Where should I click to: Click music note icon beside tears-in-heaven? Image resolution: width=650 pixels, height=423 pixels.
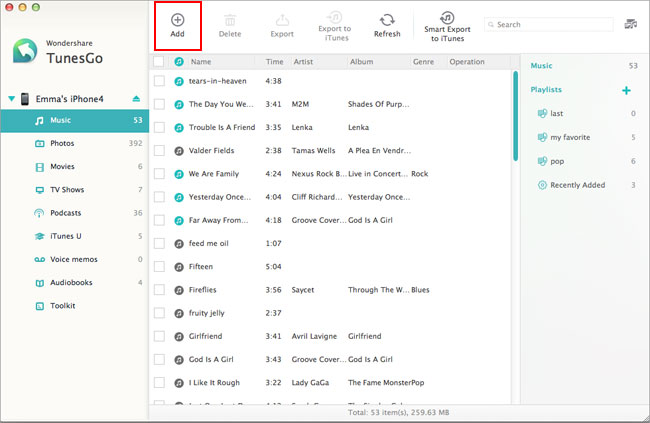point(179,81)
